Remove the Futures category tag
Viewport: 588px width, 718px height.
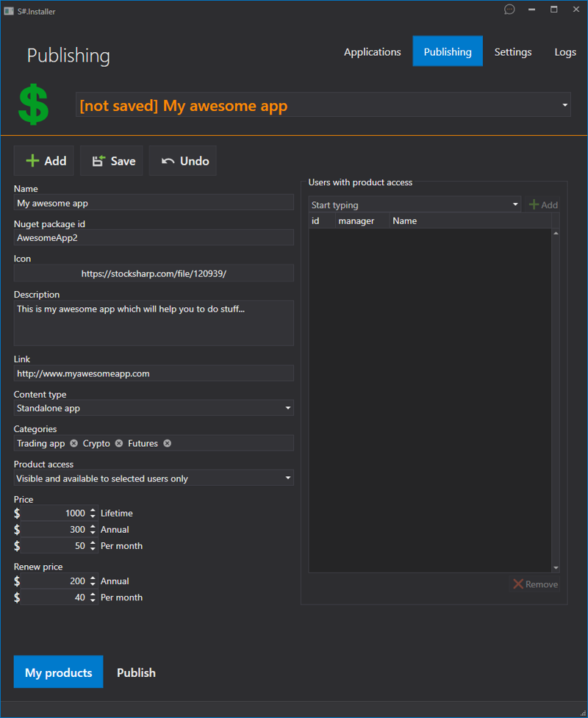pyautogui.click(x=167, y=443)
